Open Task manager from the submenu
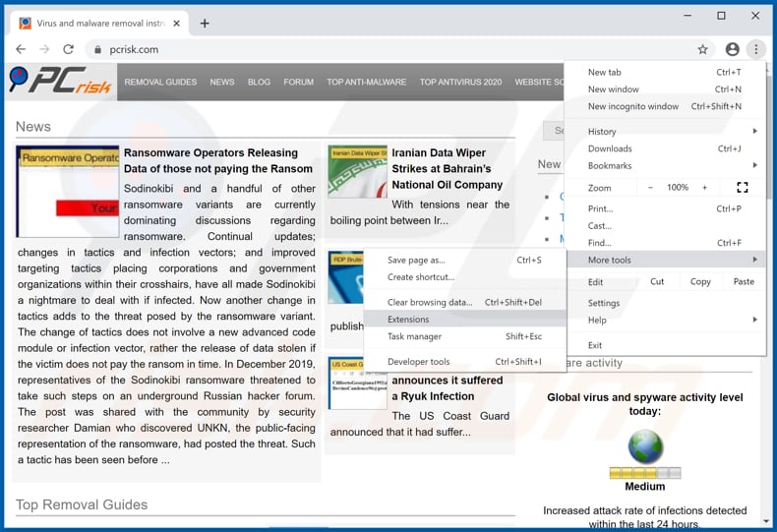The height and width of the screenshot is (532, 777). 414,336
